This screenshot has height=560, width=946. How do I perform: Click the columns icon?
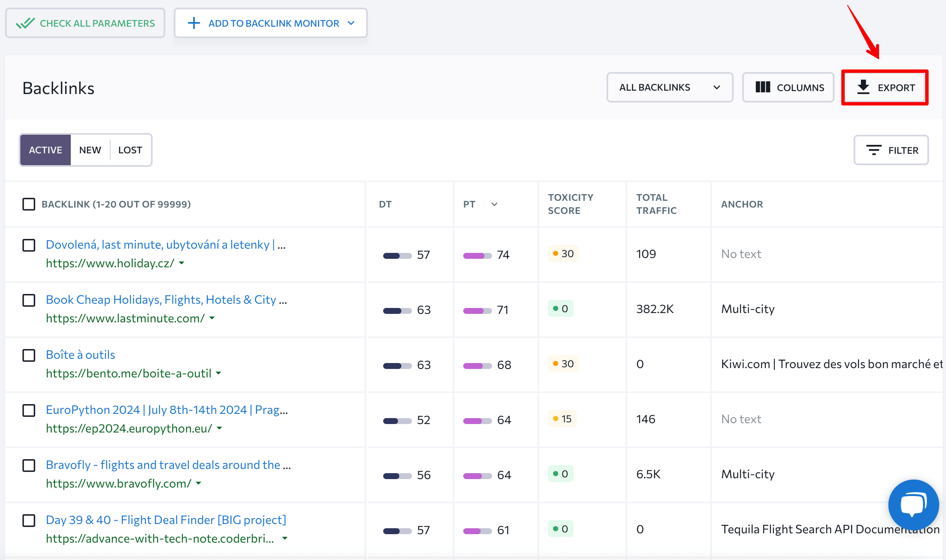coord(763,87)
